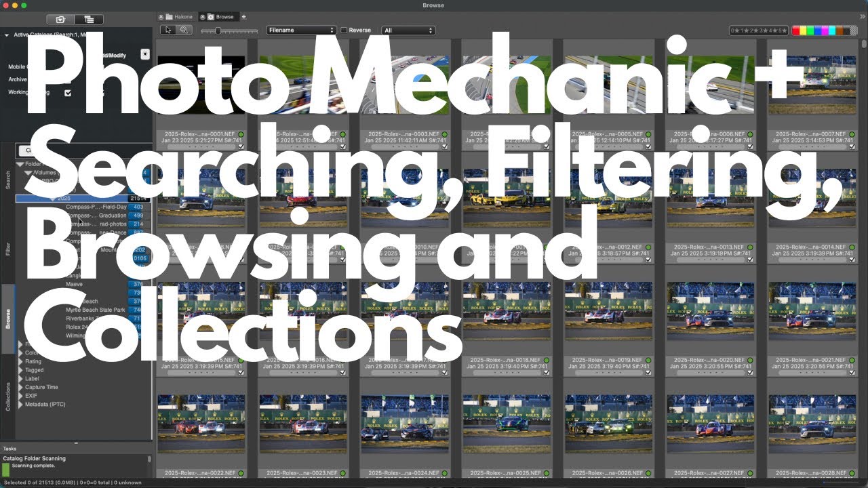The width and height of the screenshot is (868, 488).
Task: Toggle tag checkbox on na-0006.NEF
Action: click(750, 146)
